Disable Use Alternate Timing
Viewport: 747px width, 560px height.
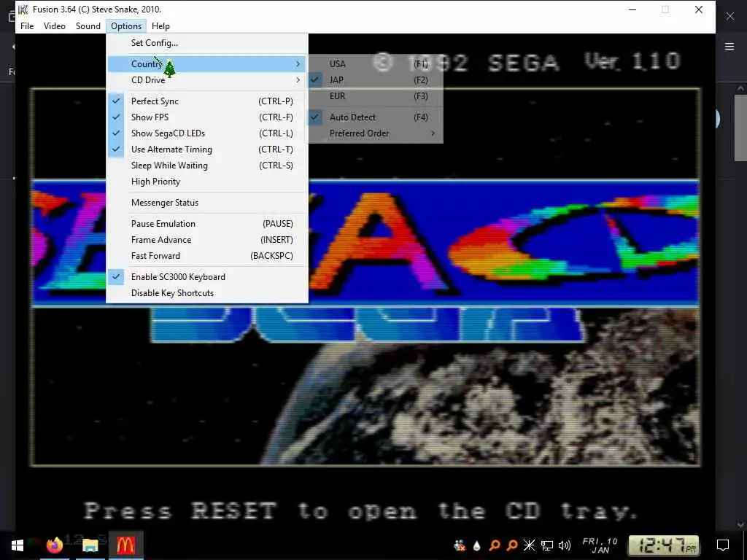tap(206, 149)
